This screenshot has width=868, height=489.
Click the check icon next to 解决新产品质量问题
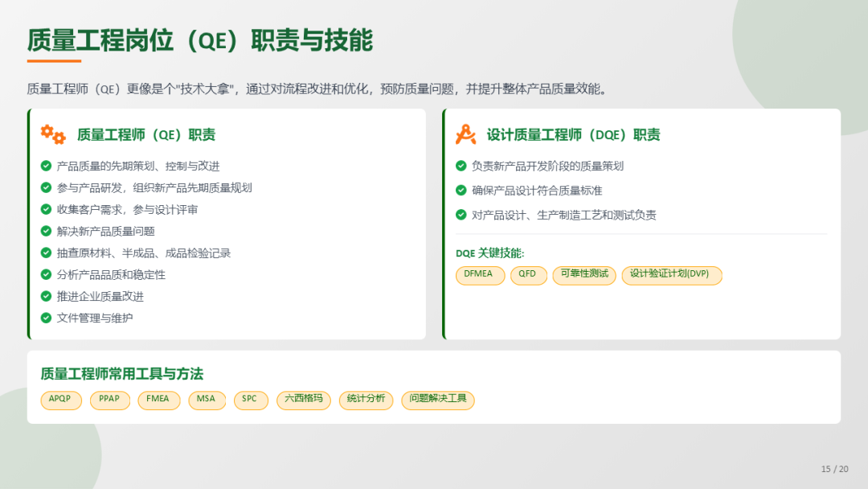tap(46, 232)
